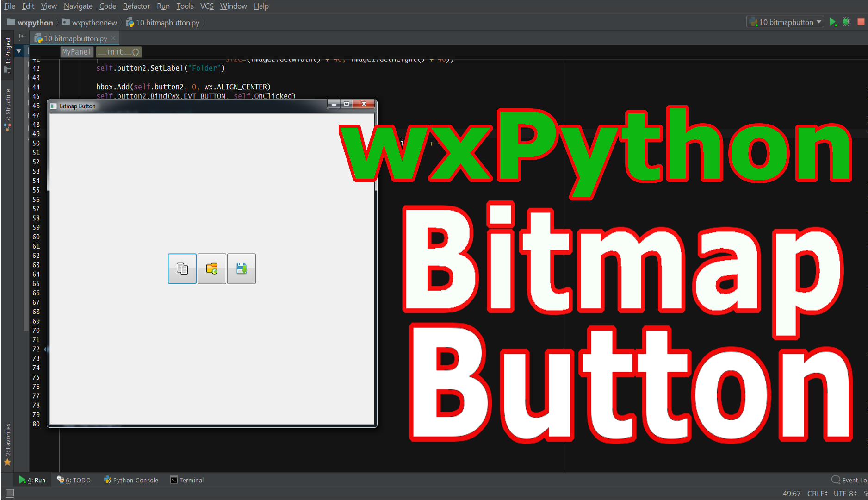Change UTF-8 file encoding
868x500 pixels.
coord(845,494)
